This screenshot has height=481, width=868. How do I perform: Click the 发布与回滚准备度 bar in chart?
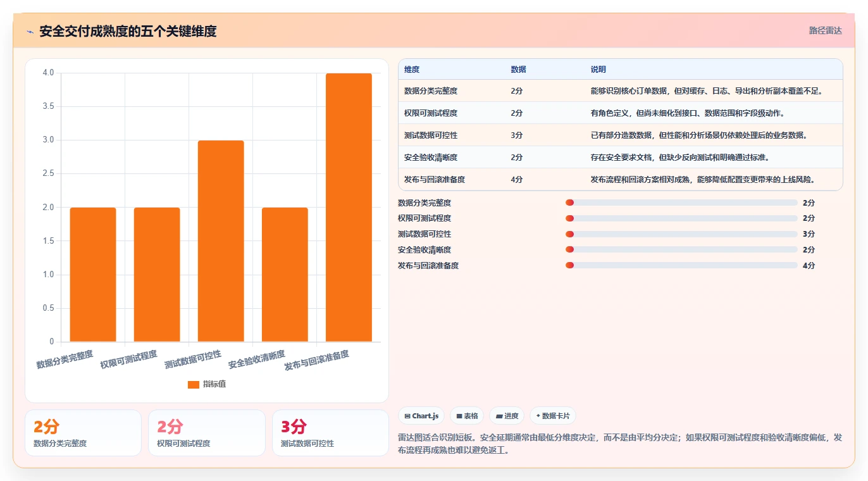[x=349, y=208]
